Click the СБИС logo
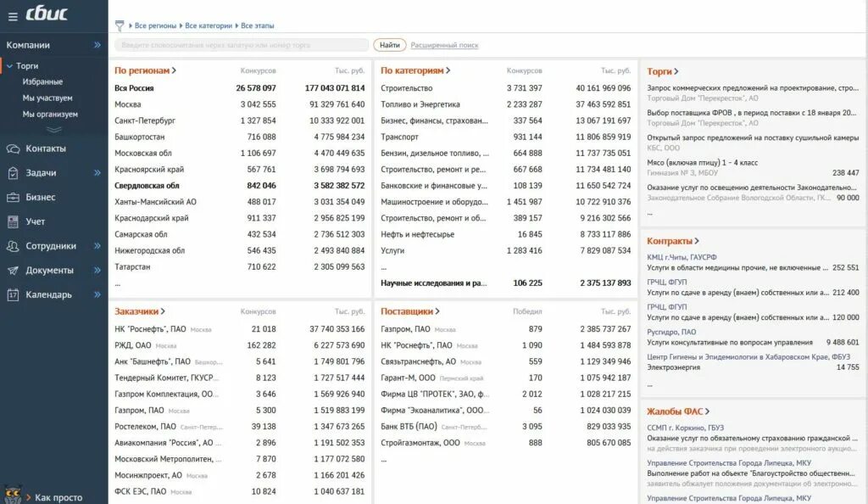 [x=47, y=14]
